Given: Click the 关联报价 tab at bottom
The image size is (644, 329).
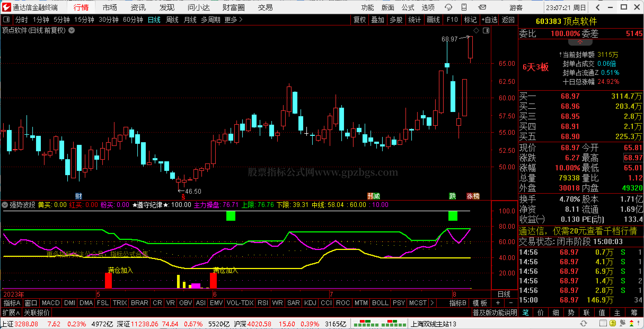Looking at the screenshot, I should coord(37,313).
